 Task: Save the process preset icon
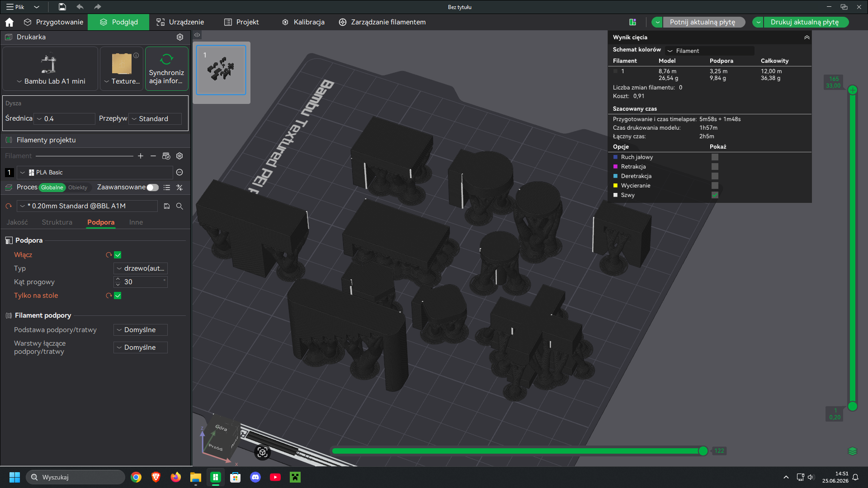tap(167, 206)
